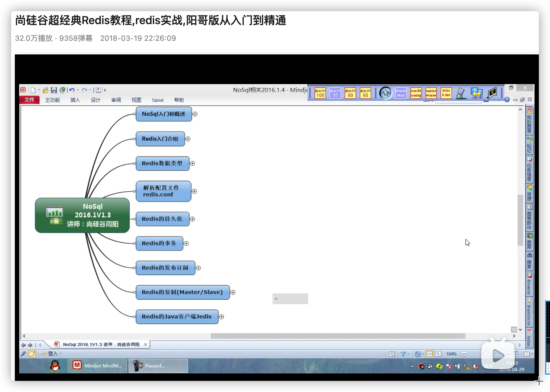Toggle Voice B.Cast in recorder toolbar
The image size is (550, 392).
[446, 93]
